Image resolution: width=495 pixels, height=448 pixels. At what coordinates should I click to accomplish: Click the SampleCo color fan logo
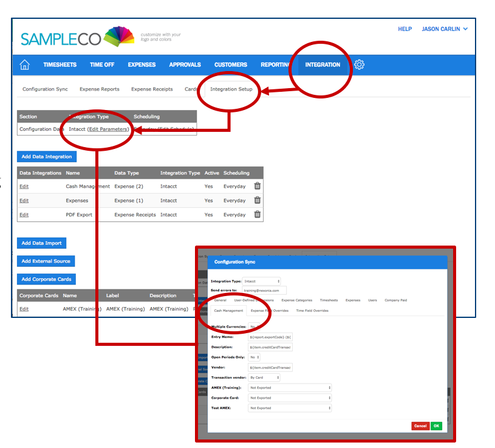[x=118, y=36]
